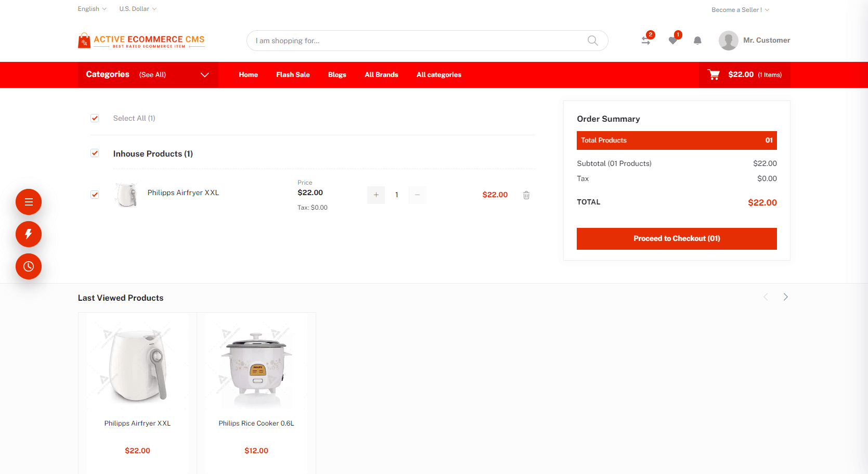Expand the Categories chevron
Screen dimensions: 868x474
click(x=205, y=75)
